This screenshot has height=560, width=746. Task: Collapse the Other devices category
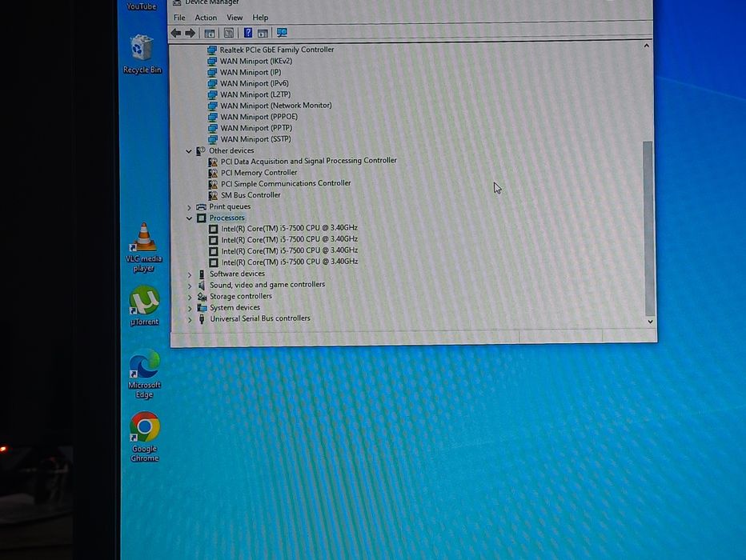tap(189, 151)
